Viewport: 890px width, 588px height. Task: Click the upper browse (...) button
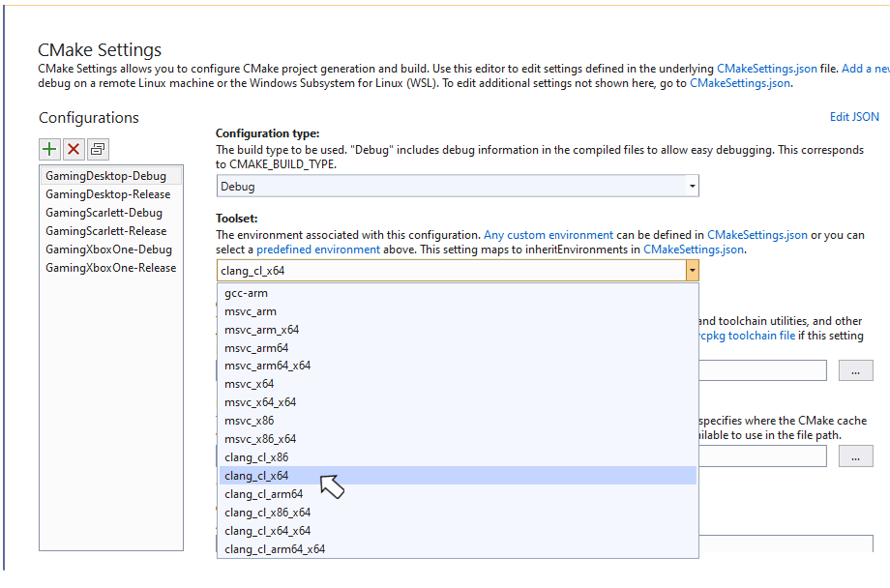855,370
